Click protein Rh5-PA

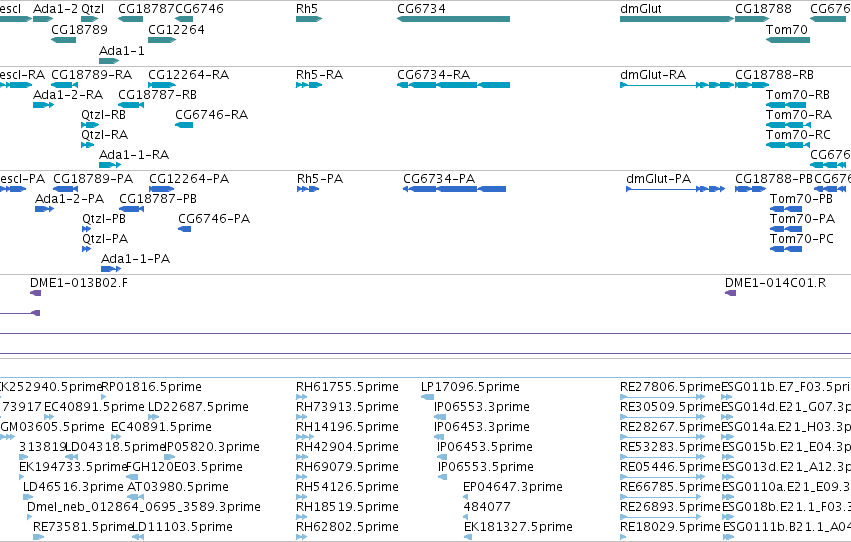308,189
